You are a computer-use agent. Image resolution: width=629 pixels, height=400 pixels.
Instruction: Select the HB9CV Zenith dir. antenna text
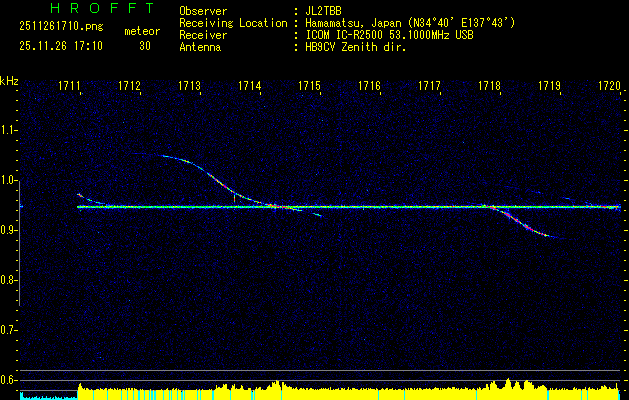[356, 47]
